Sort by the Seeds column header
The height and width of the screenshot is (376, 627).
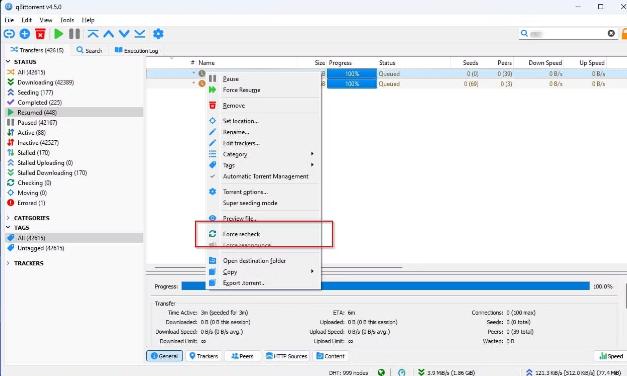pyautogui.click(x=470, y=63)
